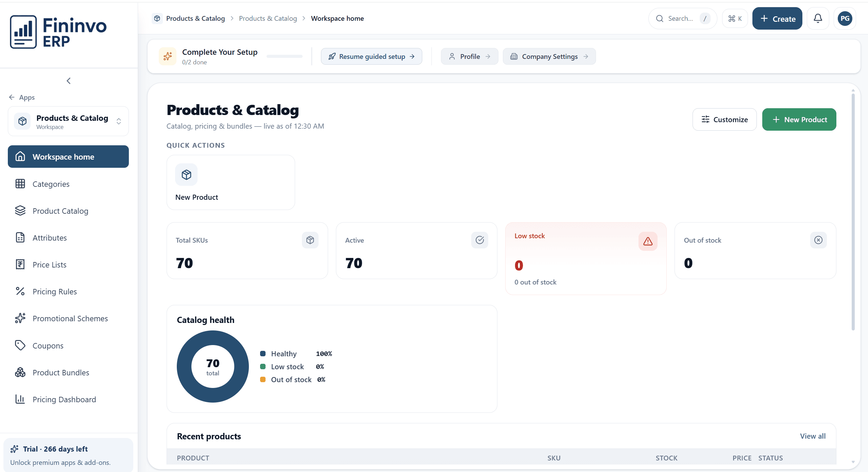Click the Catalog health donut chart
Image resolution: width=868 pixels, height=472 pixels.
point(213,367)
